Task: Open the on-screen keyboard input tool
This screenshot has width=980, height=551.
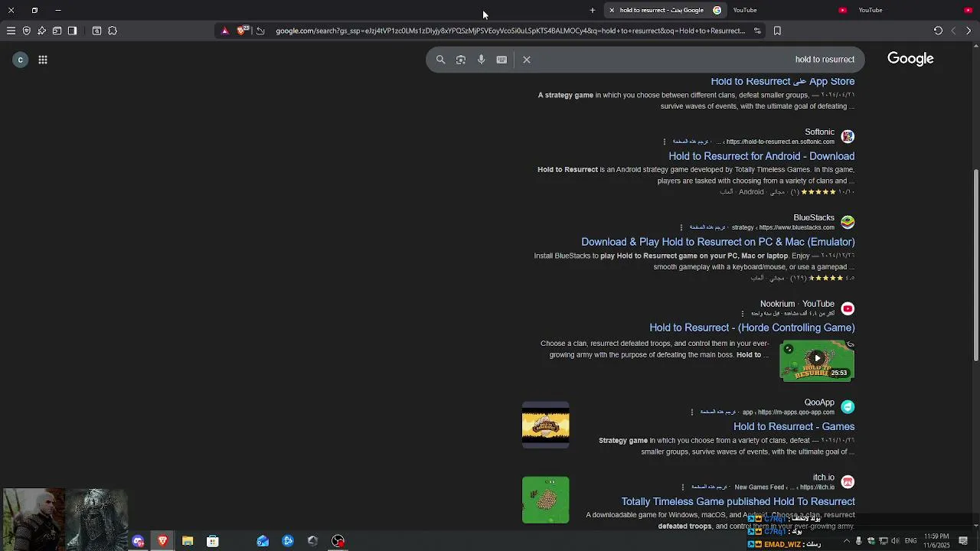Action: click(501, 60)
